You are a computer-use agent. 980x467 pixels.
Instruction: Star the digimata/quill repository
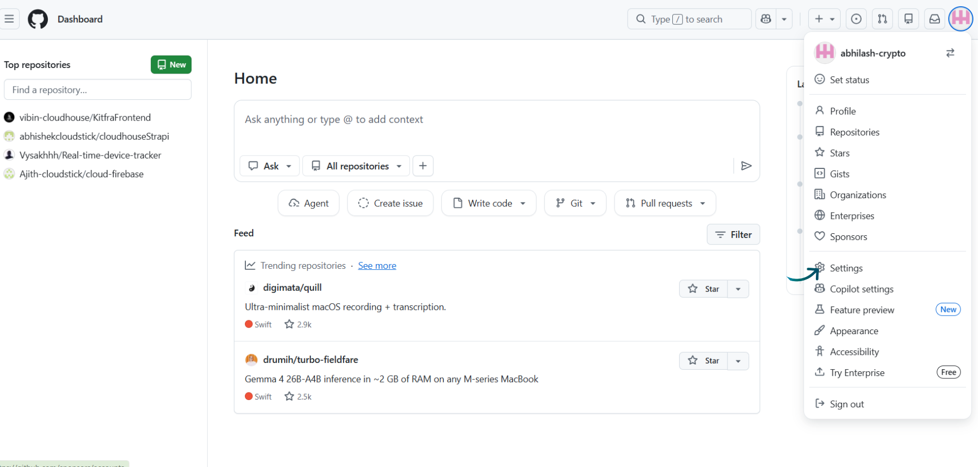click(703, 289)
